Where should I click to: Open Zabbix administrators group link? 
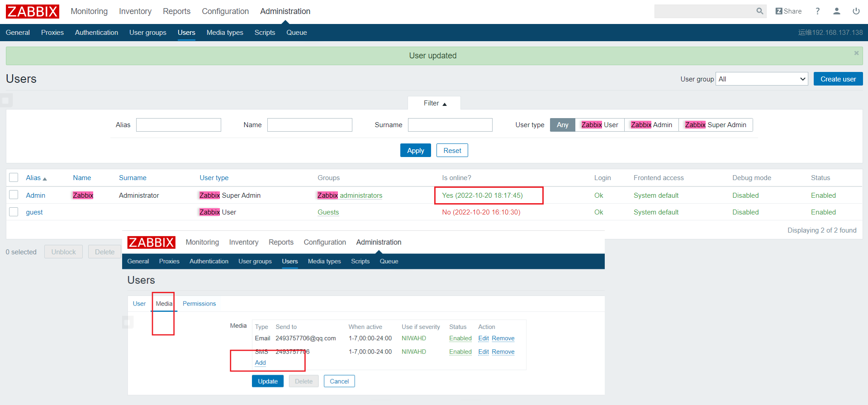click(x=350, y=195)
